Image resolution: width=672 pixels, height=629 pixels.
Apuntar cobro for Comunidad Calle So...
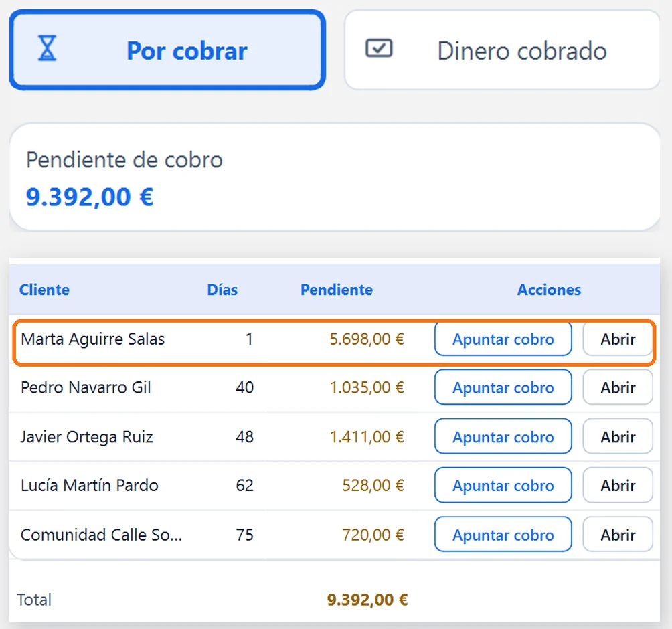[503, 535]
